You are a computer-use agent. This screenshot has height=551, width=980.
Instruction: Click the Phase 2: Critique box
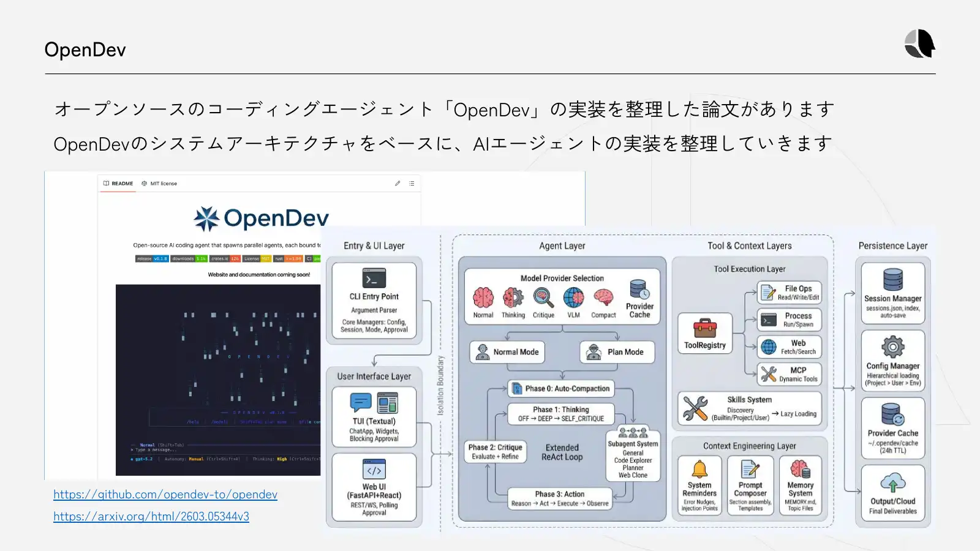click(496, 451)
